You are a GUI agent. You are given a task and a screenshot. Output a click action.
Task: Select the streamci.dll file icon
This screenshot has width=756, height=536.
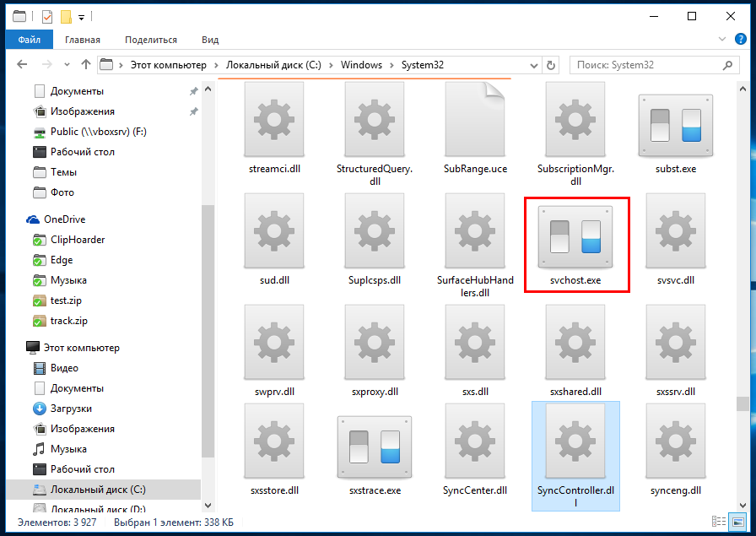[274, 119]
